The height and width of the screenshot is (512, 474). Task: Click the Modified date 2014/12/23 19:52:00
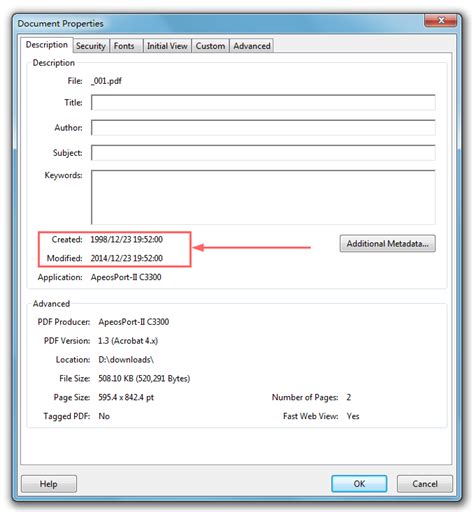tap(127, 258)
